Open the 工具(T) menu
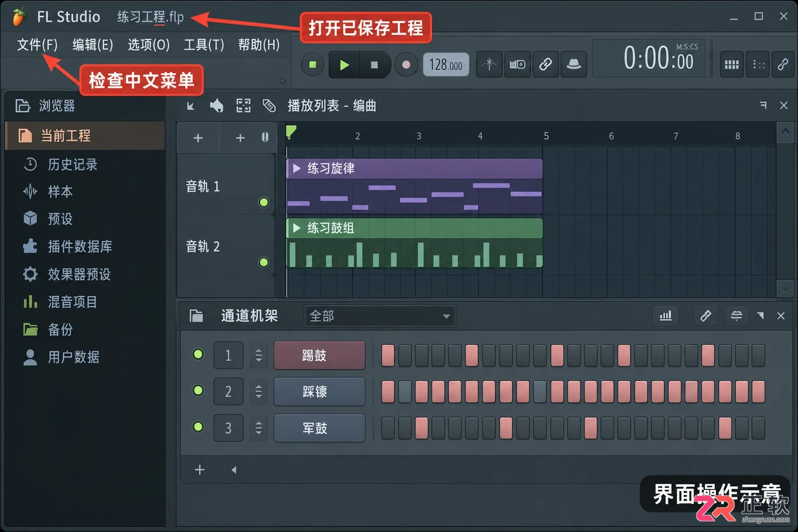Viewport: 798px width, 532px height. coord(204,45)
